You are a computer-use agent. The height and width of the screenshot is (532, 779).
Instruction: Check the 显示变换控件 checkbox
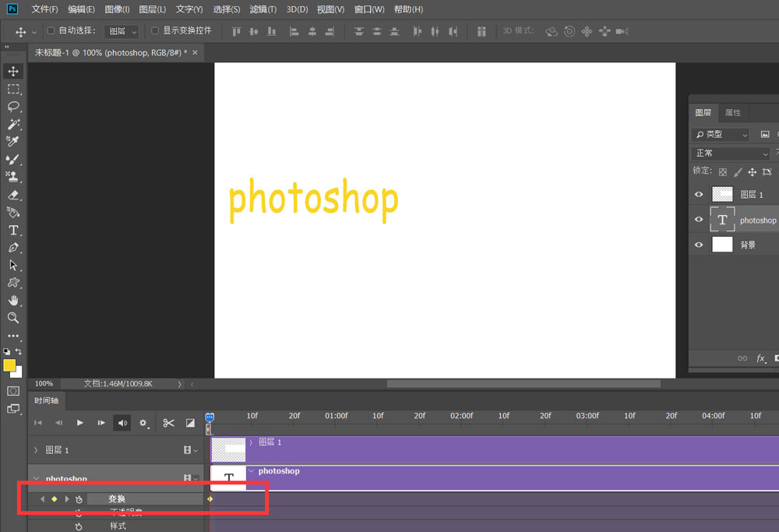(x=155, y=31)
